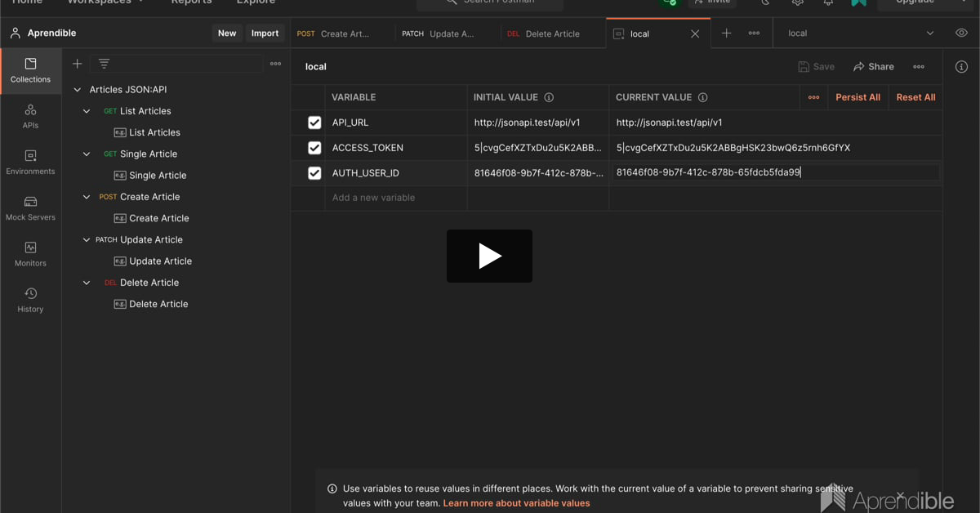The image size is (980, 513).
Task: Close the local environment tab
Action: pos(695,33)
